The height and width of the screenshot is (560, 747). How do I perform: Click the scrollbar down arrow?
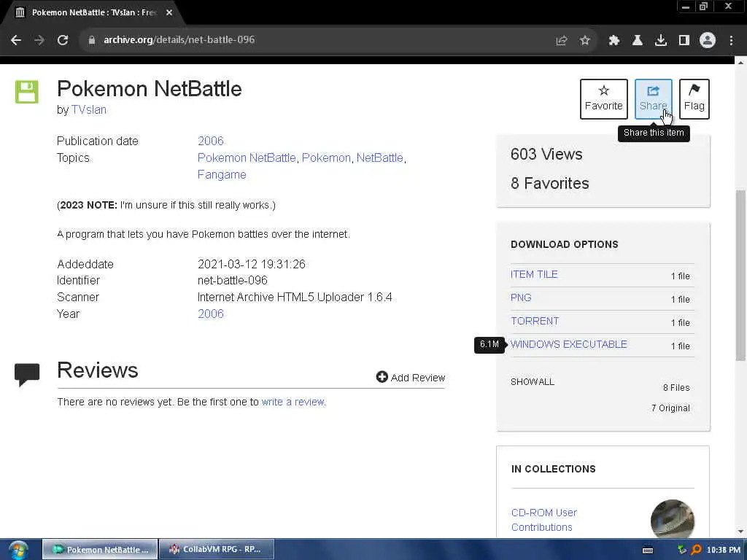click(740, 532)
